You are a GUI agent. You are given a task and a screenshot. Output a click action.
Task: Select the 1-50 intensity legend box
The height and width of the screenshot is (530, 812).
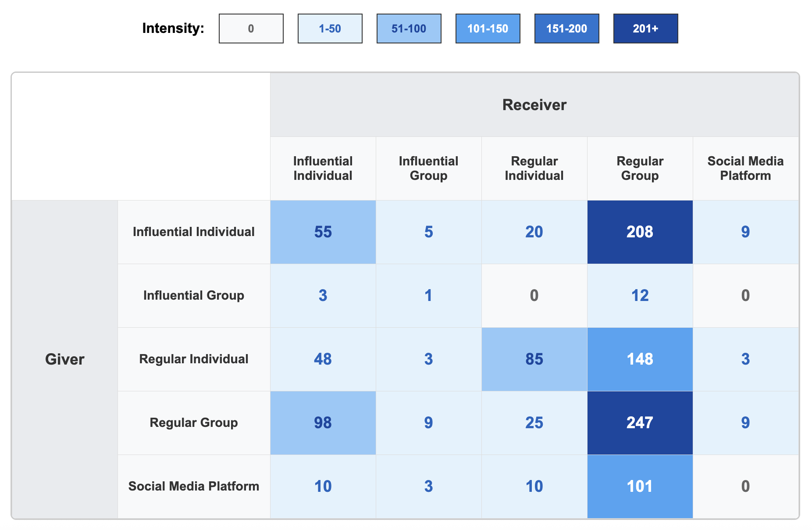(330, 29)
